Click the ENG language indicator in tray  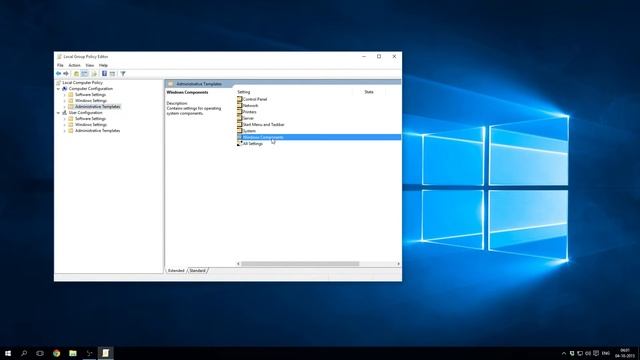(606, 353)
